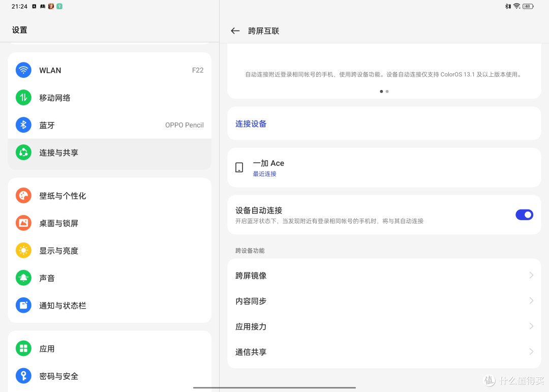Screen dimensions: 549x392
Task: Open 密码与安全 settings
Action: 110,376
